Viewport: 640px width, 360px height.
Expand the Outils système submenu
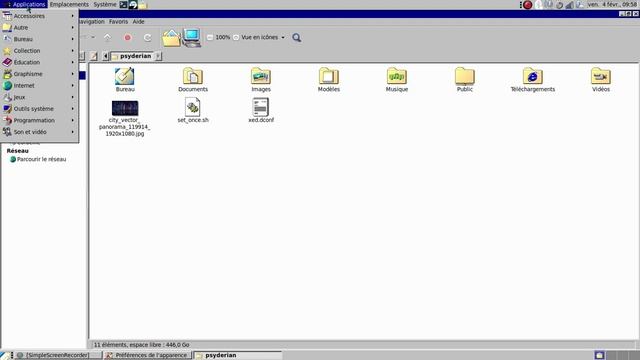pos(39,109)
